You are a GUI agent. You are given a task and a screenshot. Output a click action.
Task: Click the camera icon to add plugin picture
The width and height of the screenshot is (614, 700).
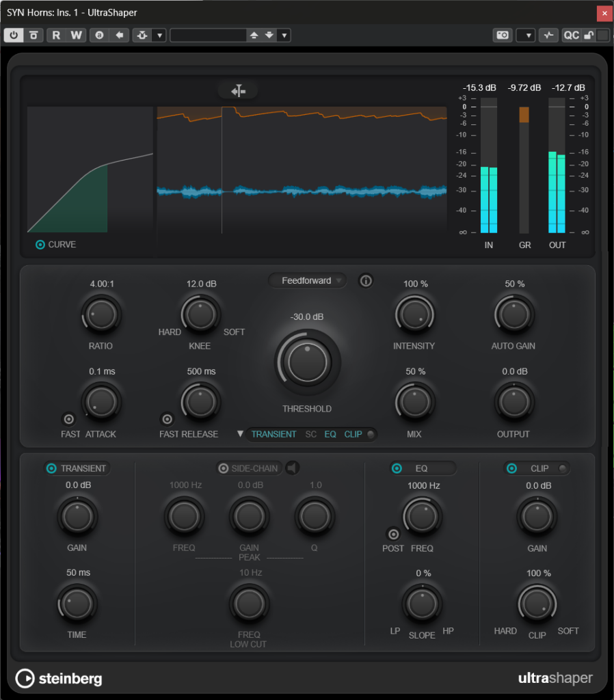point(502,35)
